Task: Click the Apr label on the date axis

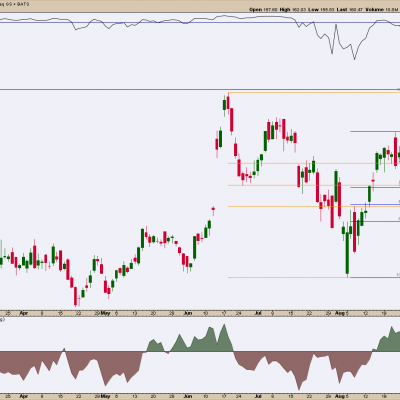Action: [24, 313]
